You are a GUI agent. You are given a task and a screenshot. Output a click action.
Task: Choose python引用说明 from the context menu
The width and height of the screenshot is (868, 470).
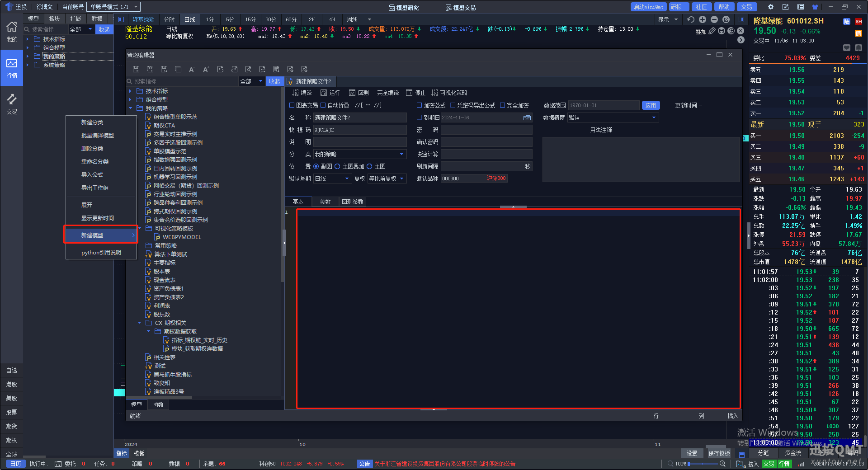101,252
